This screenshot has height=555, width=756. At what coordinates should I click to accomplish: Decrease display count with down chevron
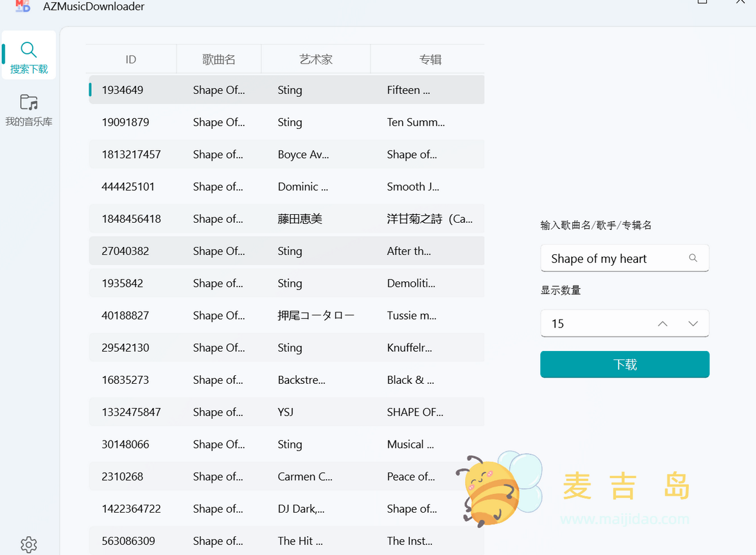click(x=693, y=323)
